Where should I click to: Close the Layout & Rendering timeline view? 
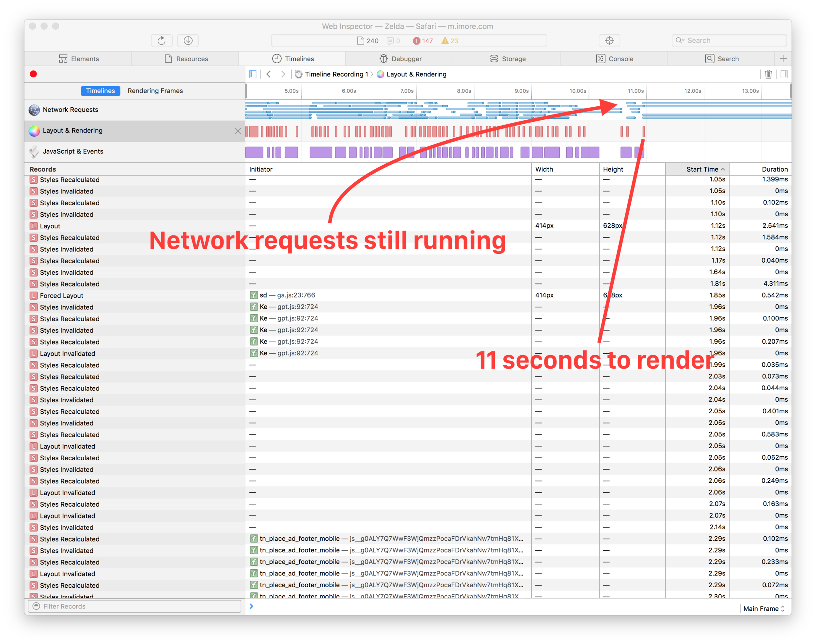pos(238,131)
